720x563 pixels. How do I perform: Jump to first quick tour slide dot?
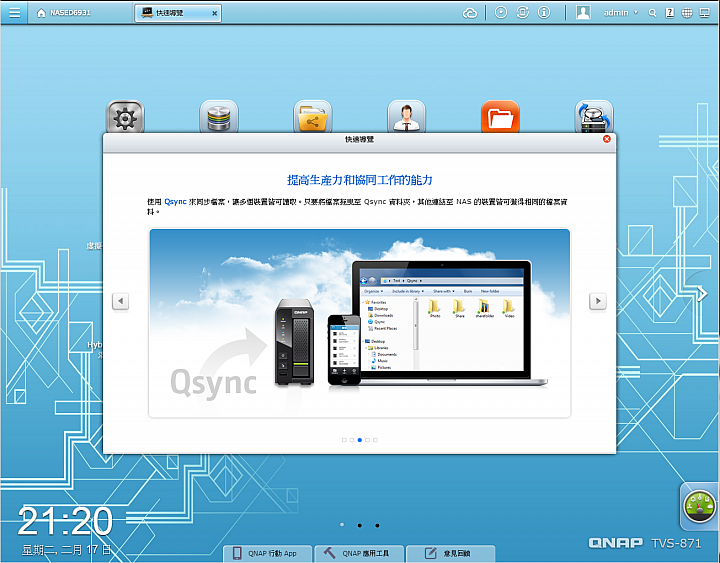click(x=344, y=440)
